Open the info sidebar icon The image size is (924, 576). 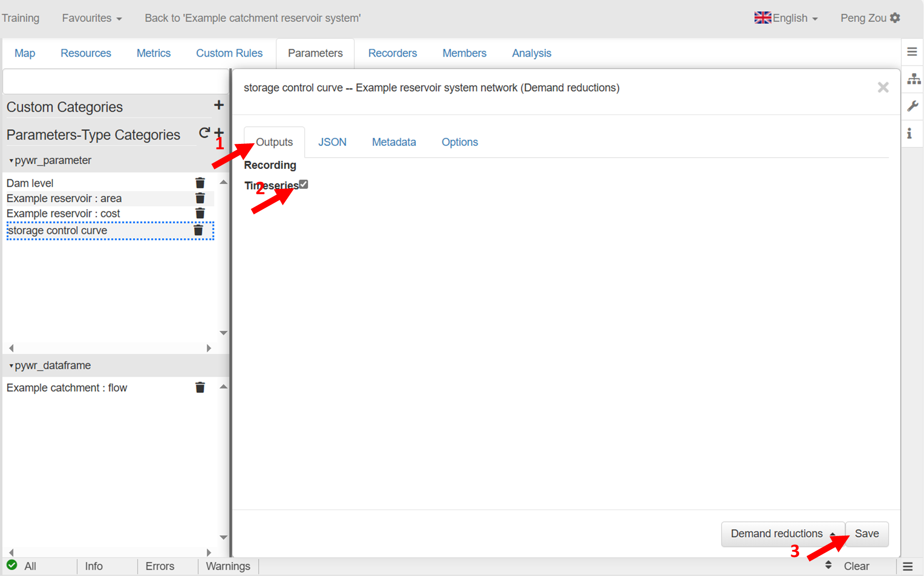[910, 134]
